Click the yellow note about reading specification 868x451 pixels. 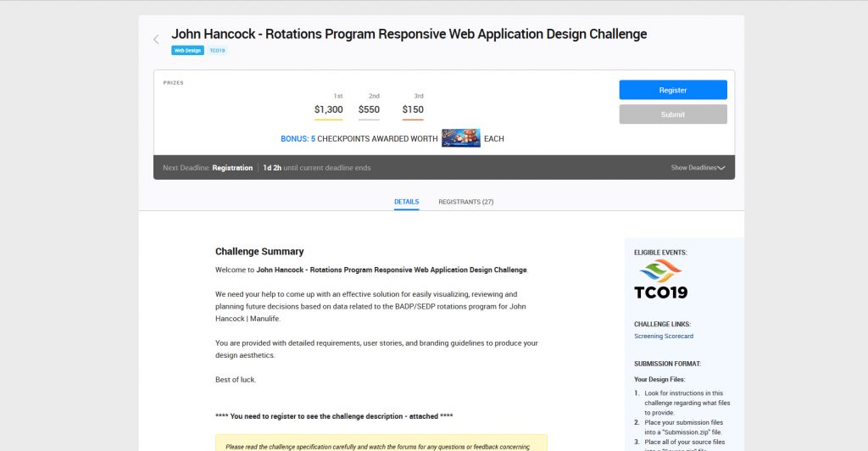point(381,443)
